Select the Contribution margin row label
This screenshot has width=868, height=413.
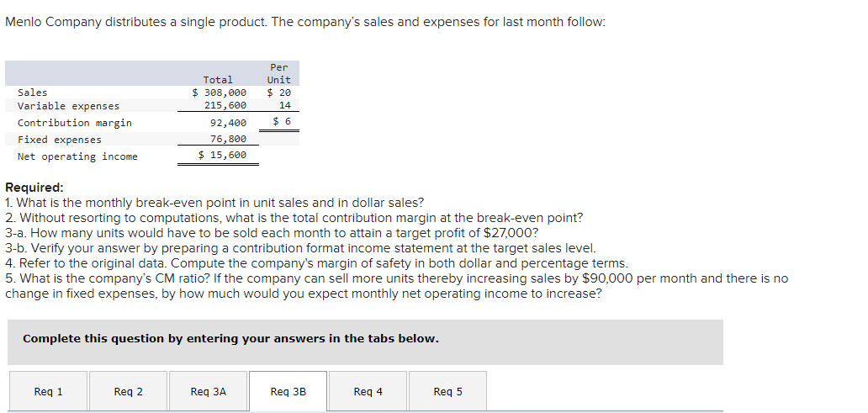[75, 123]
